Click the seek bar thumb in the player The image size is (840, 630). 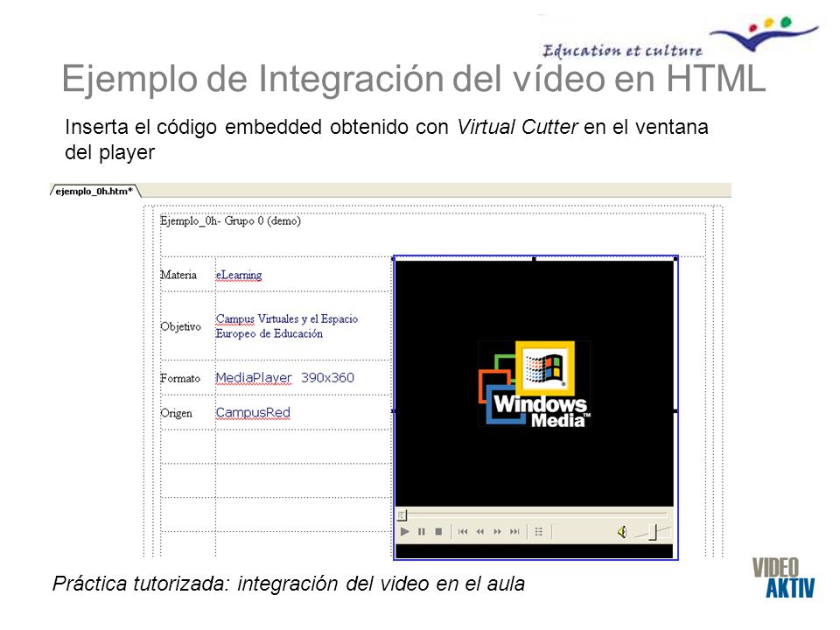402,514
